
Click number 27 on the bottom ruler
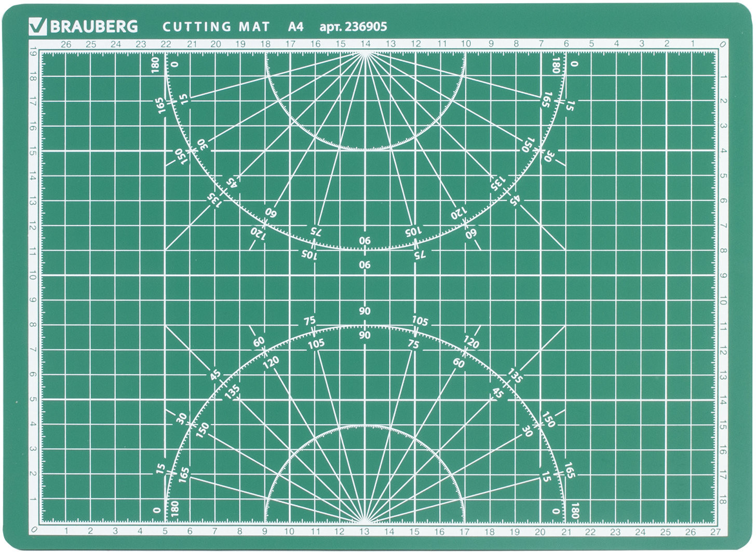click(x=716, y=532)
